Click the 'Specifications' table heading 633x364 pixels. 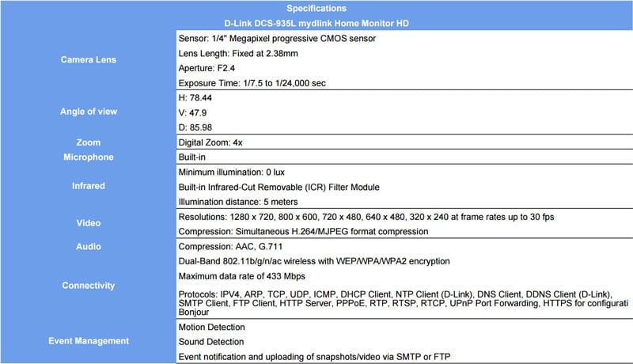316,9
